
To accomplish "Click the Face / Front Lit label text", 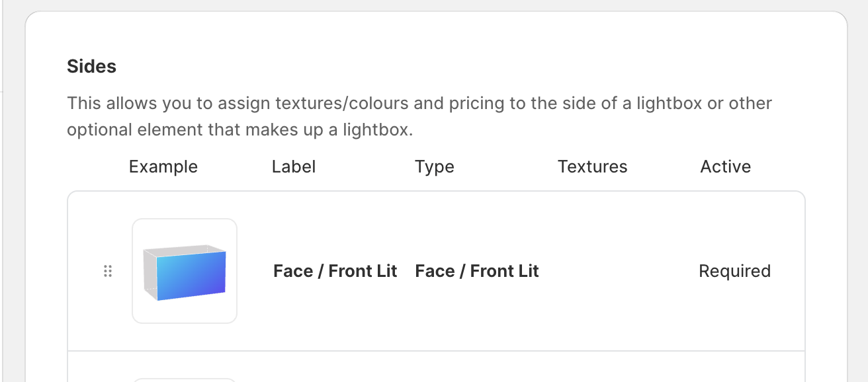I will pos(335,271).
